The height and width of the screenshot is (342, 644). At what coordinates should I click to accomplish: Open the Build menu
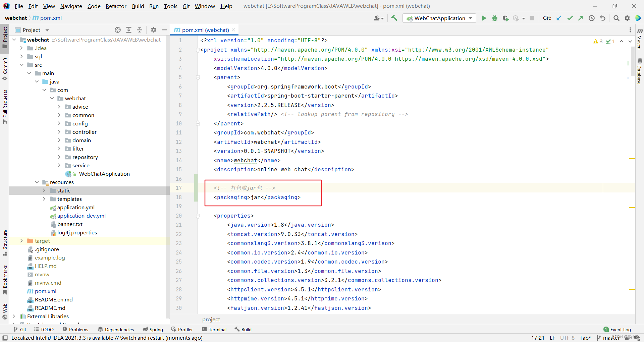tap(138, 6)
